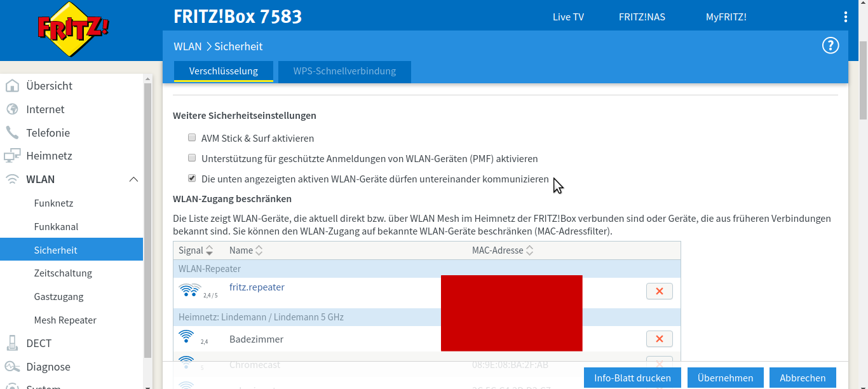Click the Heimnetz: Lindemann group header row
This screenshot has height=389, width=868.
(x=427, y=317)
